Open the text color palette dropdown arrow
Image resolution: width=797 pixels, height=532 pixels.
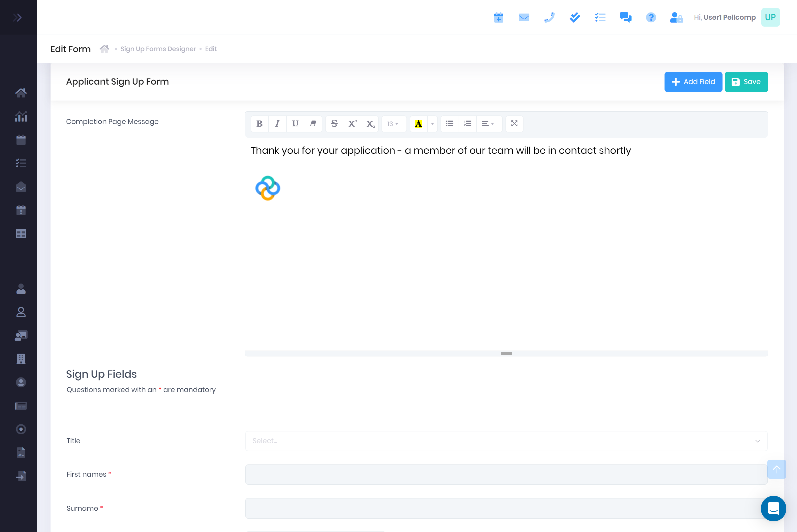(432, 123)
